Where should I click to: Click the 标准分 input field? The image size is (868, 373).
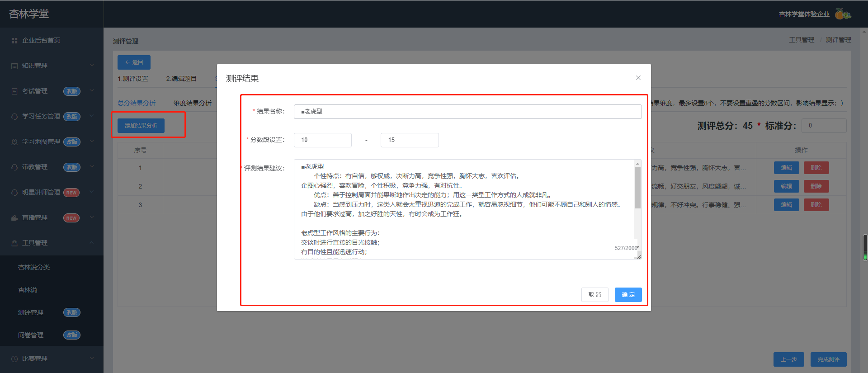point(824,126)
